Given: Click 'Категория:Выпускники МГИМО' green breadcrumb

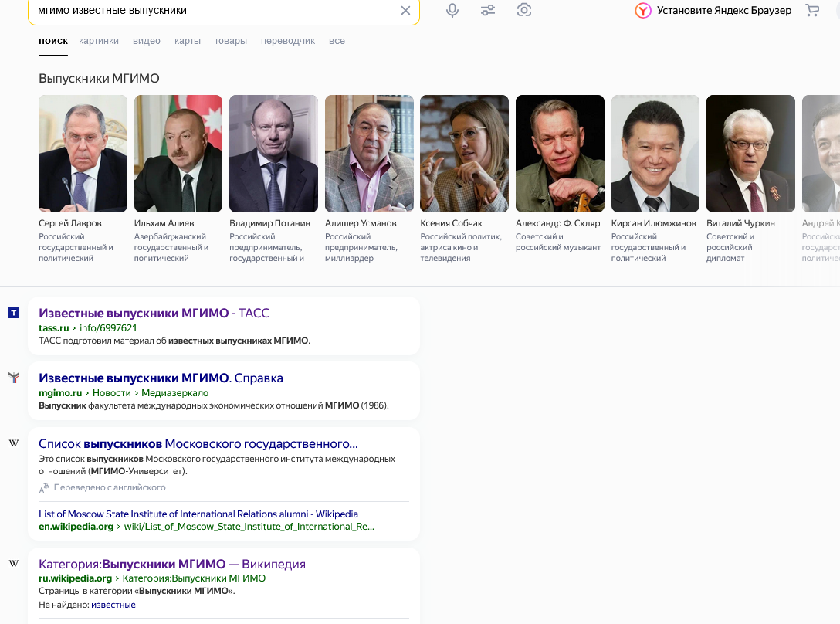Looking at the screenshot, I should pyautogui.click(x=194, y=578).
